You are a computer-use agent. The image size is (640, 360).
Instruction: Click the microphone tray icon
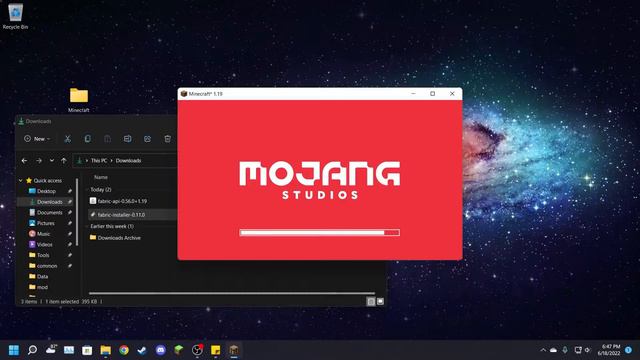pos(565,350)
